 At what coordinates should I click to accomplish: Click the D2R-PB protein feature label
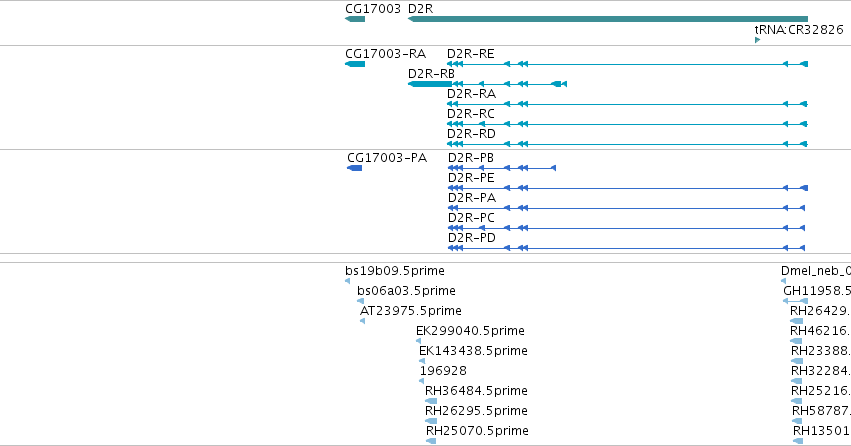coord(471,158)
